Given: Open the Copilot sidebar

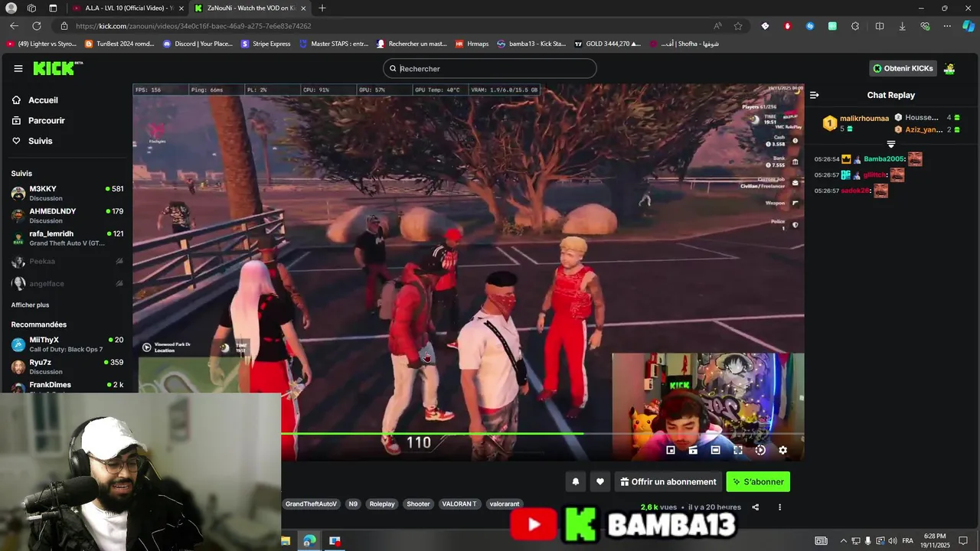Looking at the screenshot, I should (969, 26).
